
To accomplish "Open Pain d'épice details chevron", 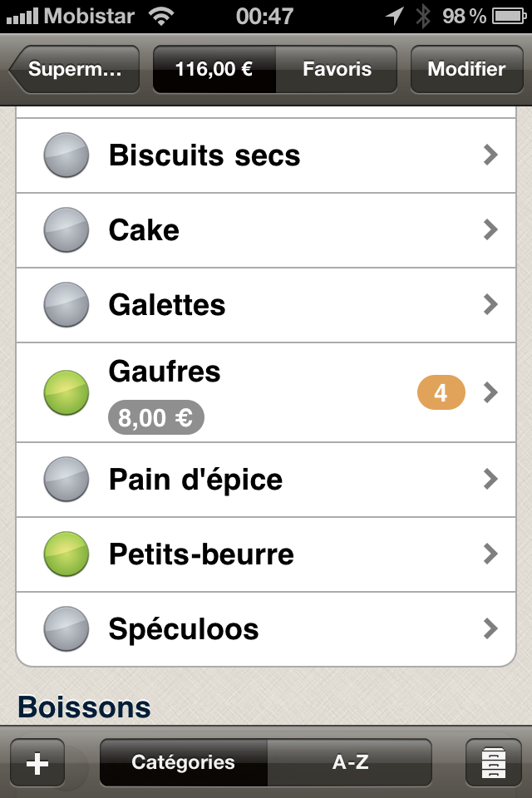I will [x=490, y=480].
